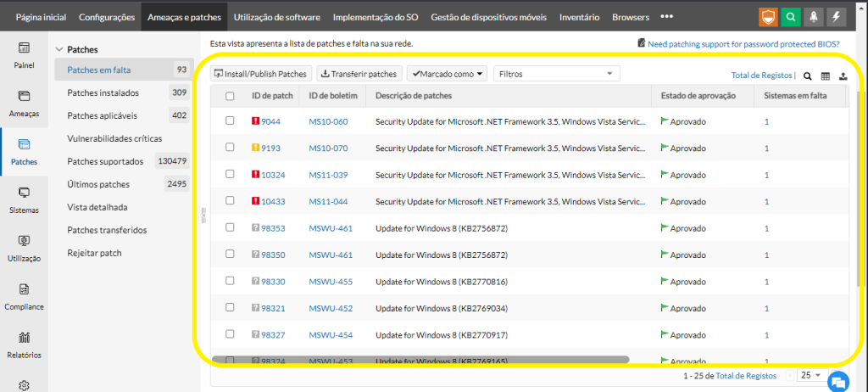Viewport: 868px width, 392px height.
Task: Switch to the Inventário tab
Action: click(x=579, y=16)
